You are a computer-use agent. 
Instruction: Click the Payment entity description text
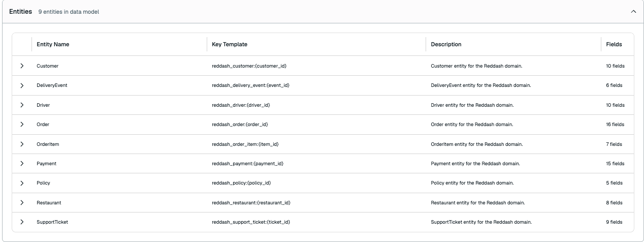point(475,164)
